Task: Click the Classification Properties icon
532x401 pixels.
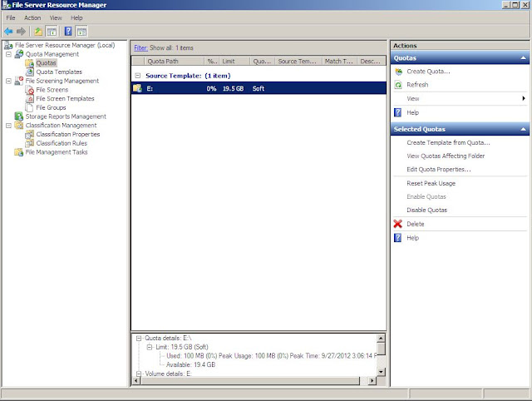Action: [x=30, y=134]
